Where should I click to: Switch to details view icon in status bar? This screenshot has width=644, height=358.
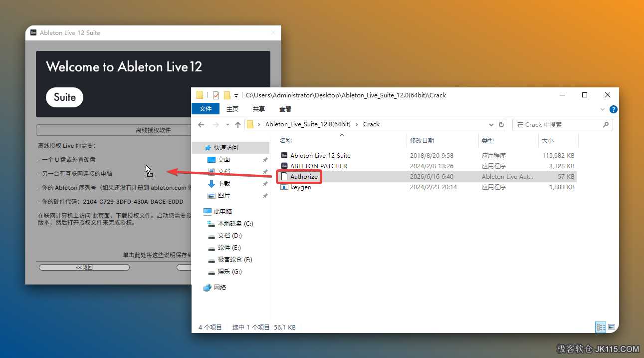coord(601,327)
